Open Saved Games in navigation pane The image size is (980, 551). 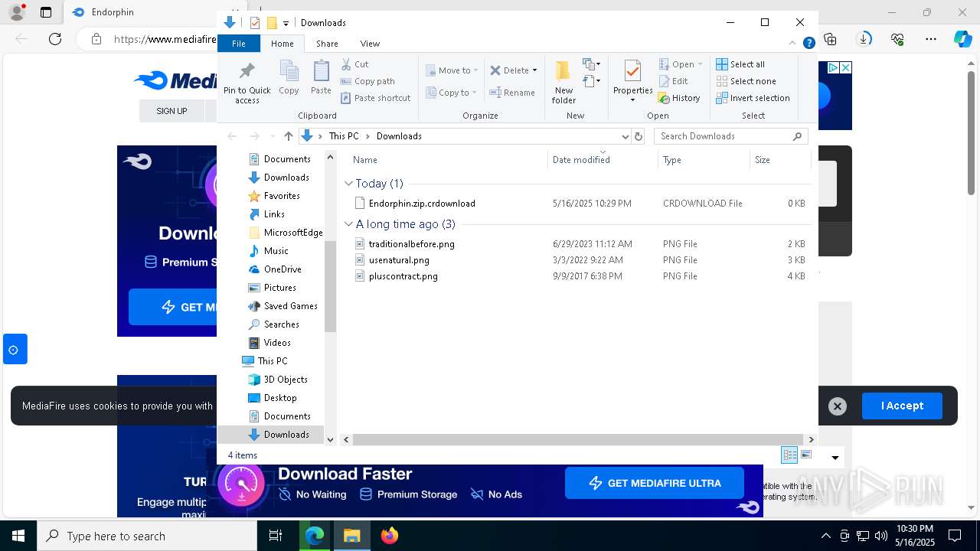[x=290, y=306]
